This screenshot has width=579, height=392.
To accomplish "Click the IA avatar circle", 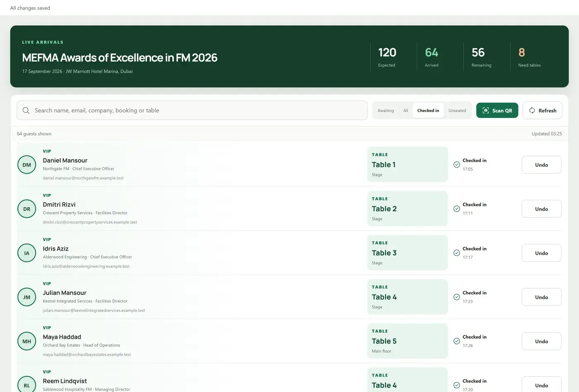I will 27,253.
